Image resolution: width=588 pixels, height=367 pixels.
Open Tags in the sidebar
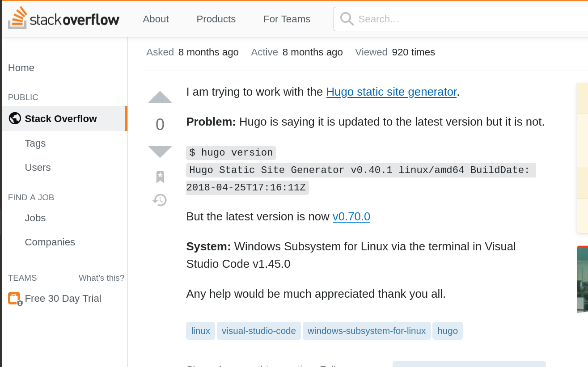35,143
